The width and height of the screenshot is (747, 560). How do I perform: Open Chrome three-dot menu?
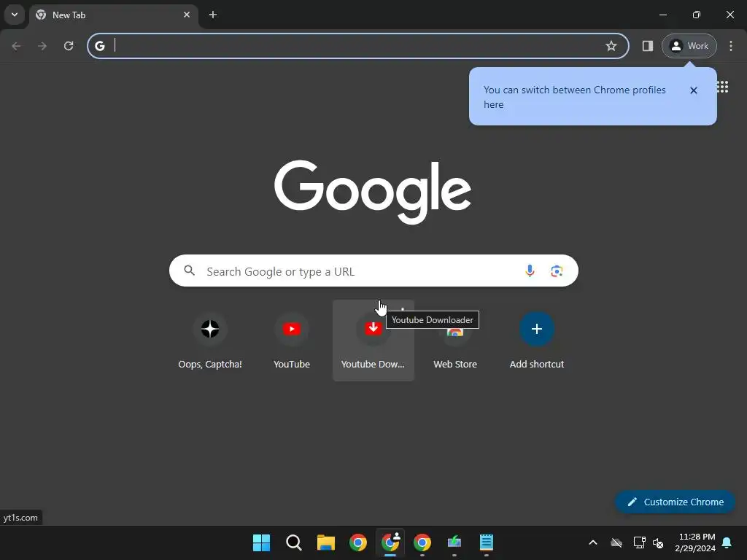(x=731, y=46)
